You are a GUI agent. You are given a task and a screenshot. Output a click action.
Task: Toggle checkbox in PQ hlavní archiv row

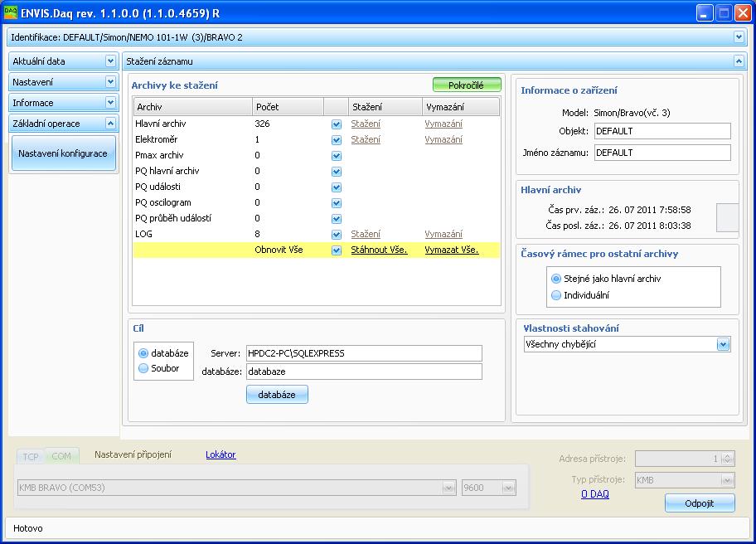pyautogui.click(x=337, y=172)
